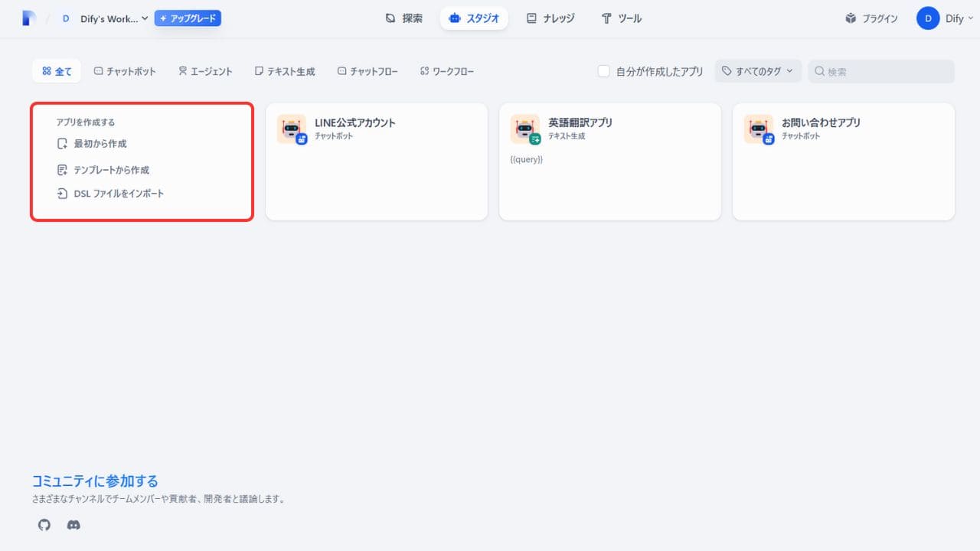Click the Dify logo in header
980x551 pixels.
[29, 18]
